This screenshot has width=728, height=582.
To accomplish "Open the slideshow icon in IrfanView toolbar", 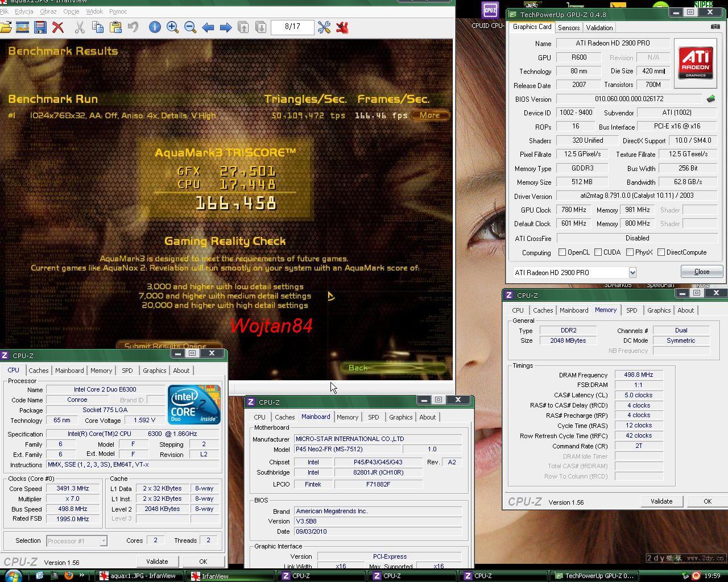I will 22,27.
